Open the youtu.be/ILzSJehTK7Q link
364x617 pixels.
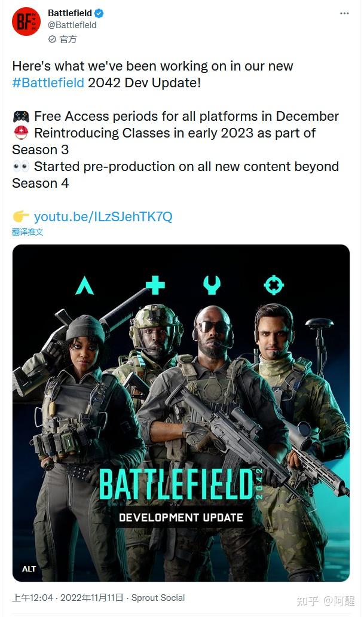click(x=103, y=216)
